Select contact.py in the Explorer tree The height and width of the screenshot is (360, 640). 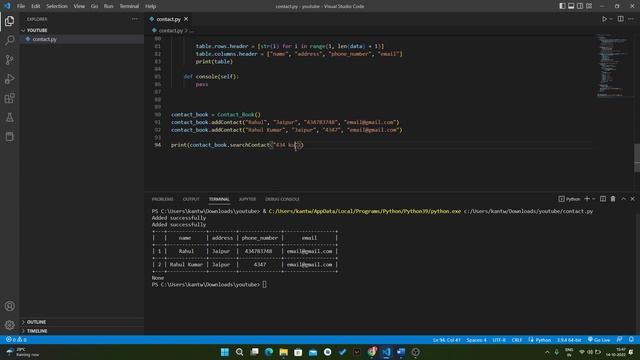44,39
